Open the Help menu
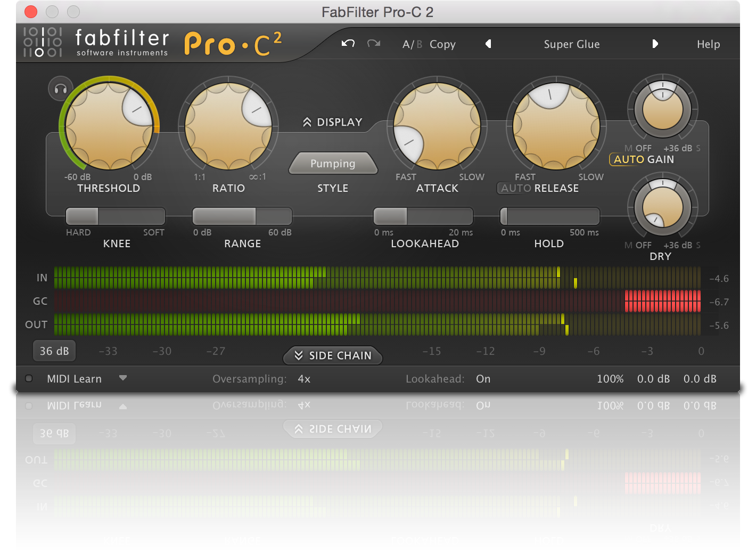Screen dimensions: 756x552 [x=708, y=44]
